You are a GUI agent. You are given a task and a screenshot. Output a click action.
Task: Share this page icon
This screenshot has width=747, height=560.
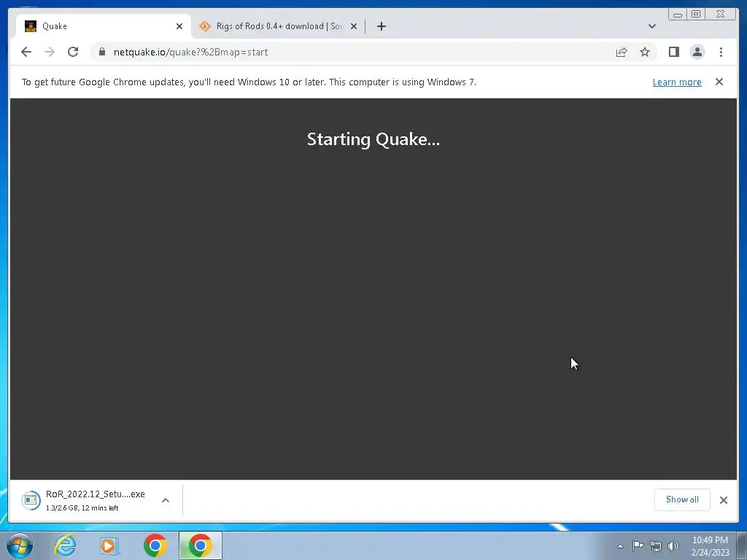tap(622, 52)
